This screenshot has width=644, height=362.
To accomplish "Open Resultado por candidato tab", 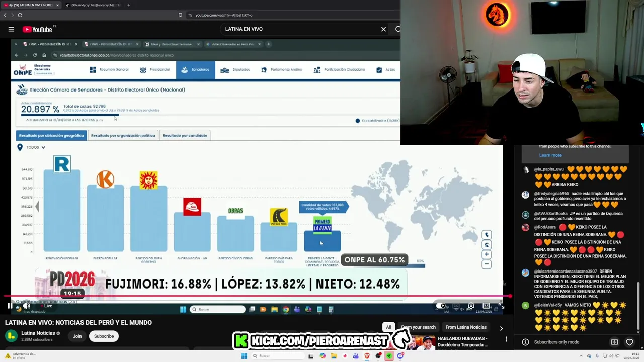I will point(185,135).
